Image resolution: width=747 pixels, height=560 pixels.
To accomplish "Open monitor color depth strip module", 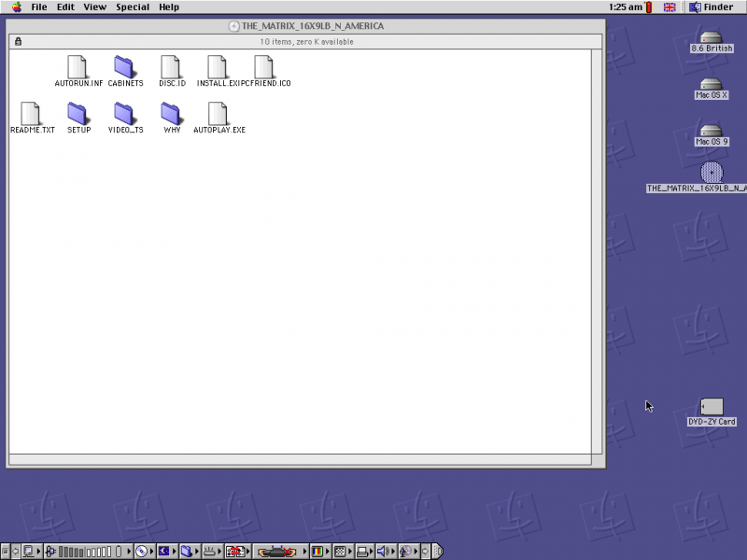I will tap(319, 552).
